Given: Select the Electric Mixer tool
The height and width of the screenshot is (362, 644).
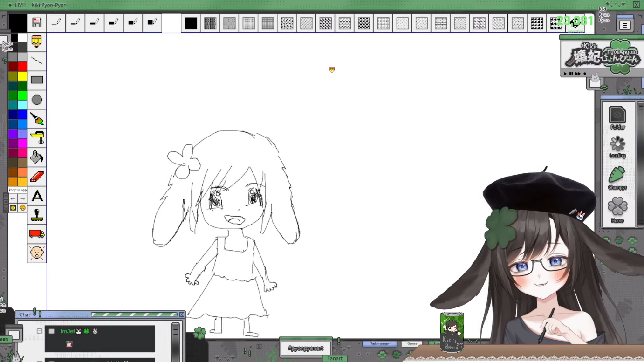Looking at the screenshot, I should coord(37,138).
